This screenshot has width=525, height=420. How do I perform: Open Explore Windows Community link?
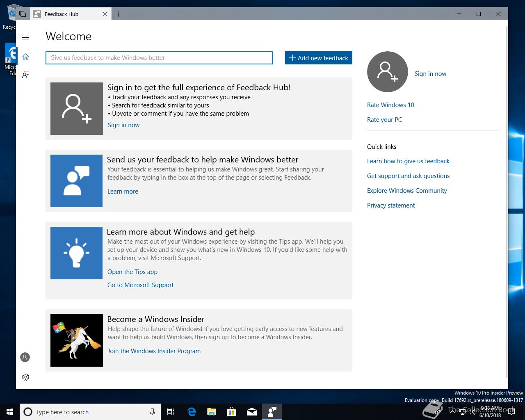pyautogui.click(x=407, y=191)
